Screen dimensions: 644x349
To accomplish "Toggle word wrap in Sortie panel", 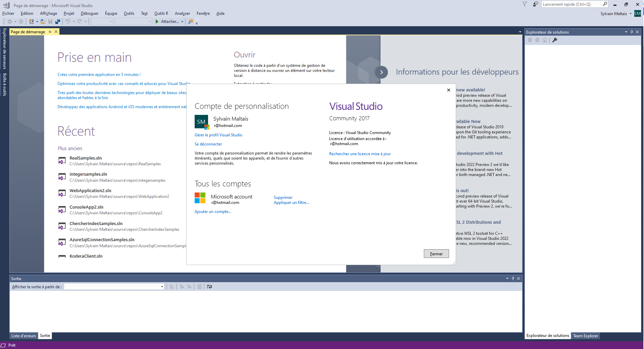I will click(209, 287).
